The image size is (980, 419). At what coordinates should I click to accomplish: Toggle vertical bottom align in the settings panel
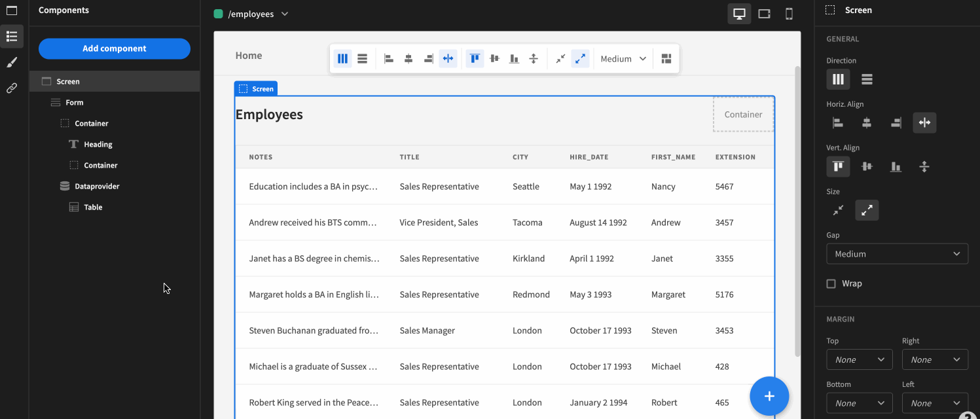point(896,166)
